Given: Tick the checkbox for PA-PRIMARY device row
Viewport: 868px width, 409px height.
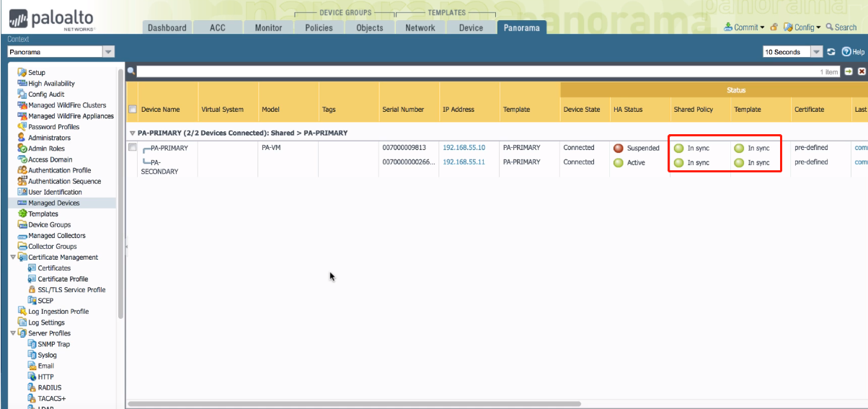Looking at the screenshot, I should coord(132,147).
